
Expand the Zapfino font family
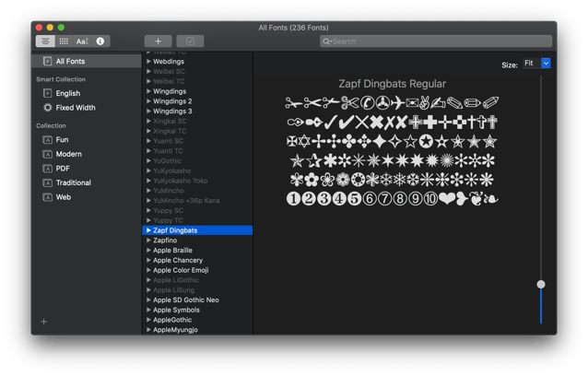coord(148,241)
